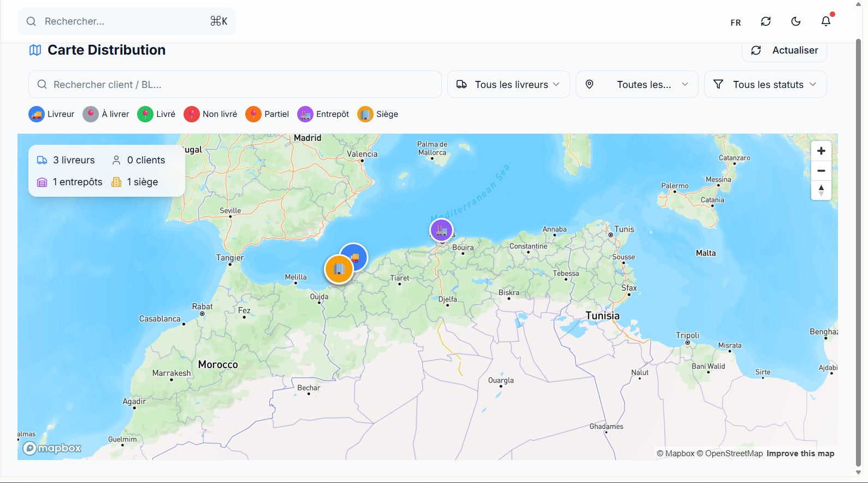Focus the Rechercher client / BL field
The width and height of the screenshot is (868, 483).
[235, 85]
